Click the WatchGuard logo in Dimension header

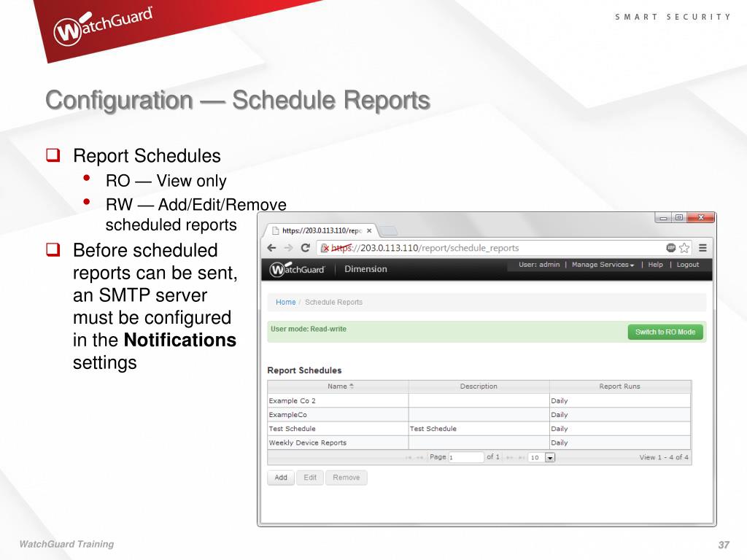pos(297,269)
